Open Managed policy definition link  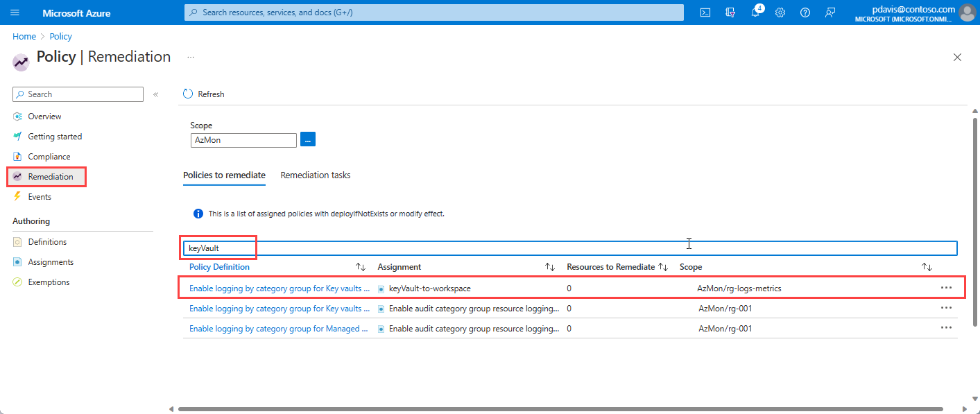click(x=279, y=329)
